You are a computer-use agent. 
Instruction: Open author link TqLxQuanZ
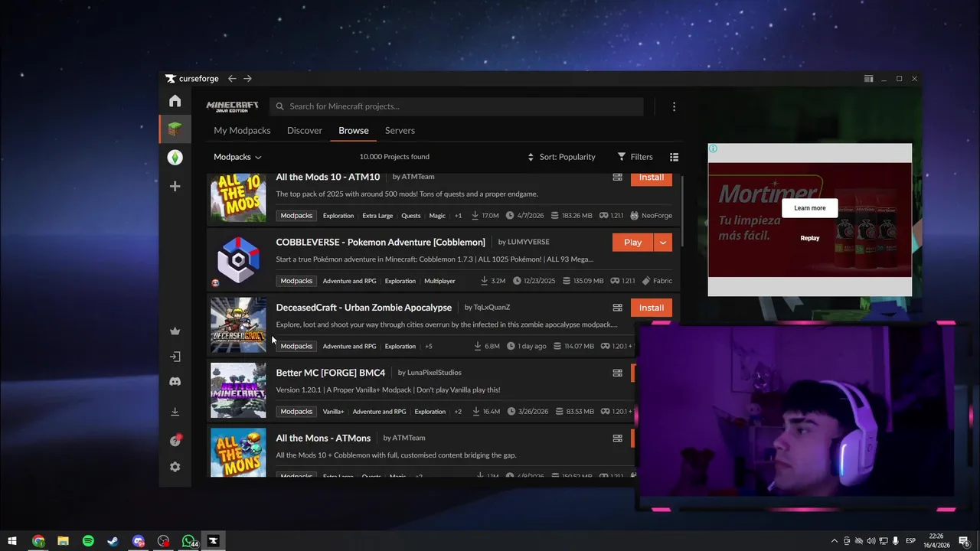point(492,308)
